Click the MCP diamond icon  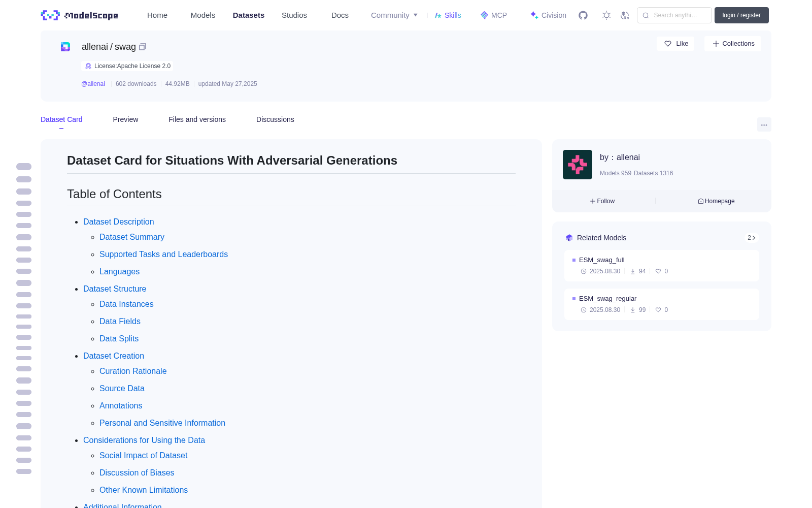pyautogui.click(x=484, y=15)
